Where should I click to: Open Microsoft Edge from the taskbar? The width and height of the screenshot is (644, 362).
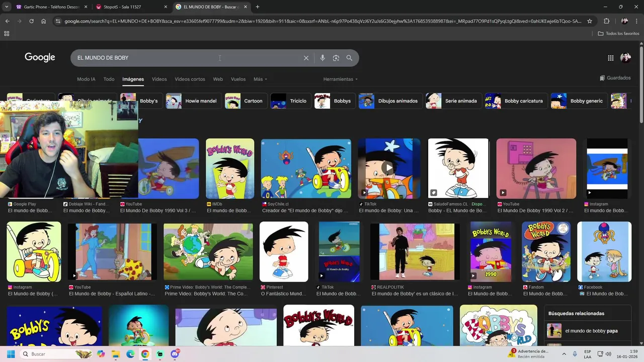point(130,354)
